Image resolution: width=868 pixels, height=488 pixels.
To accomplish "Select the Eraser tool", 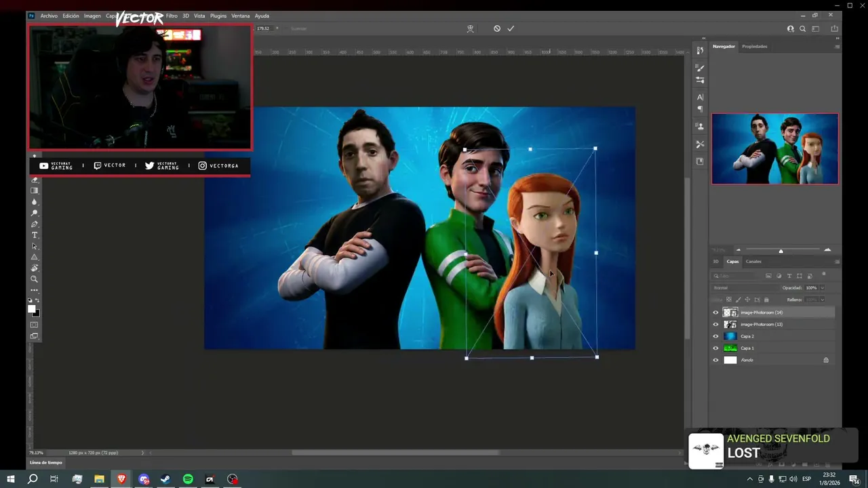I will [x=35, y=180].
